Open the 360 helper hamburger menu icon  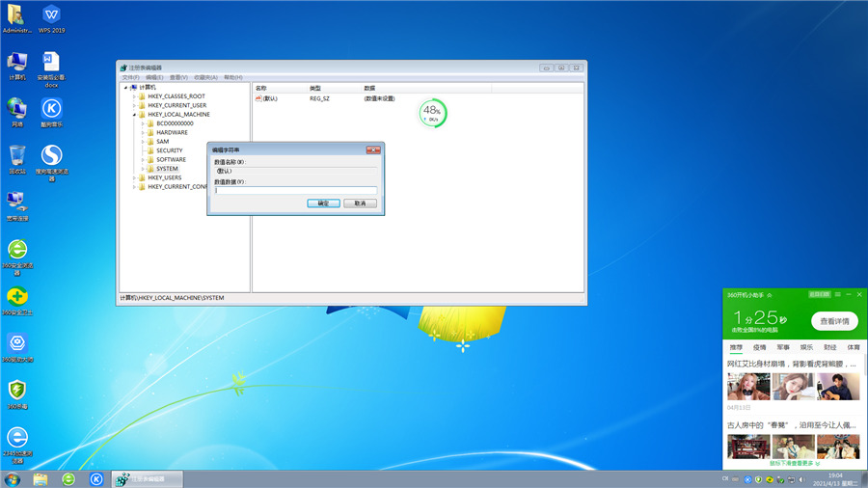(x=837, y=294)
